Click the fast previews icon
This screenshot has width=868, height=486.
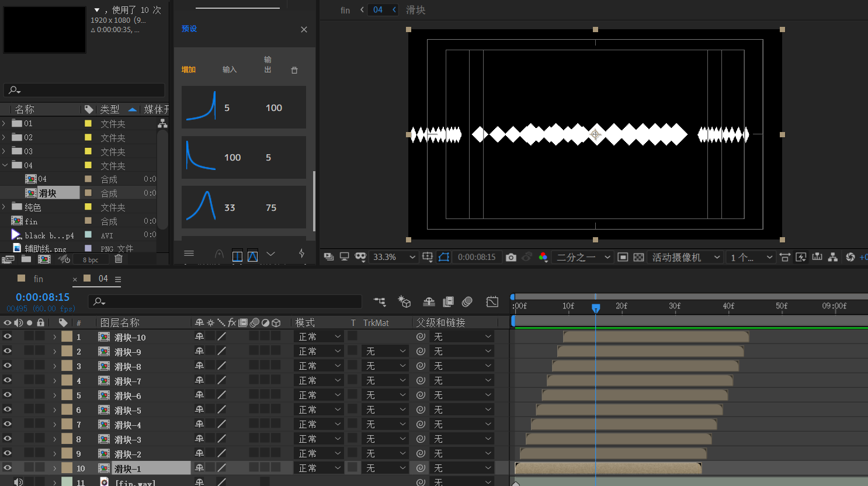coord(801,257)
